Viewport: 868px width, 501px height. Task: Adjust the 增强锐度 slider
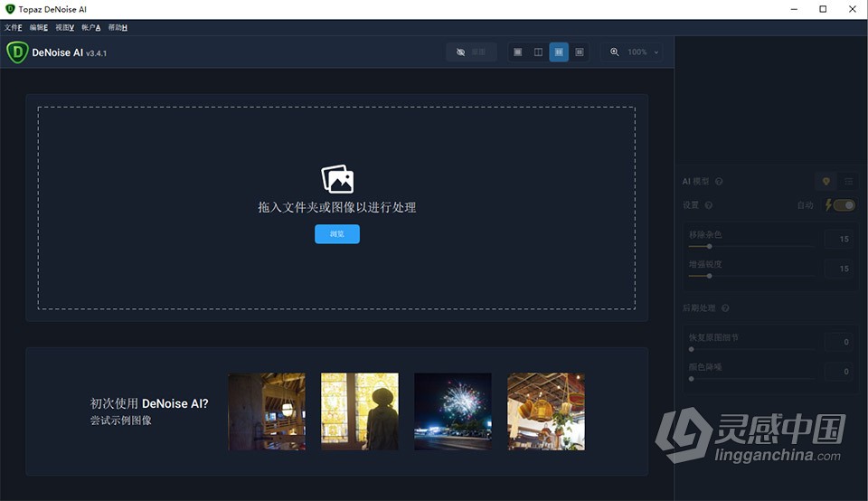[x=751, y=276]
